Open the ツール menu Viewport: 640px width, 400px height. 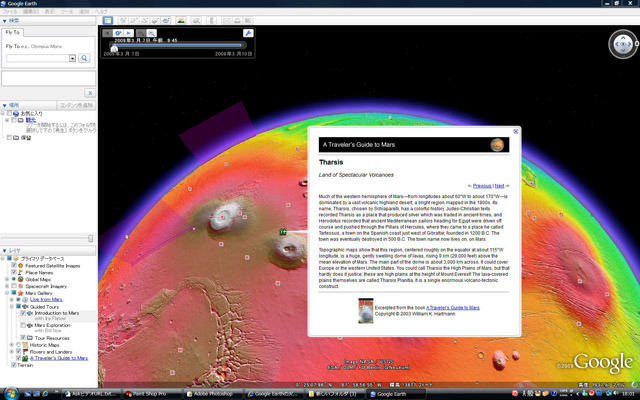(67, 11)
